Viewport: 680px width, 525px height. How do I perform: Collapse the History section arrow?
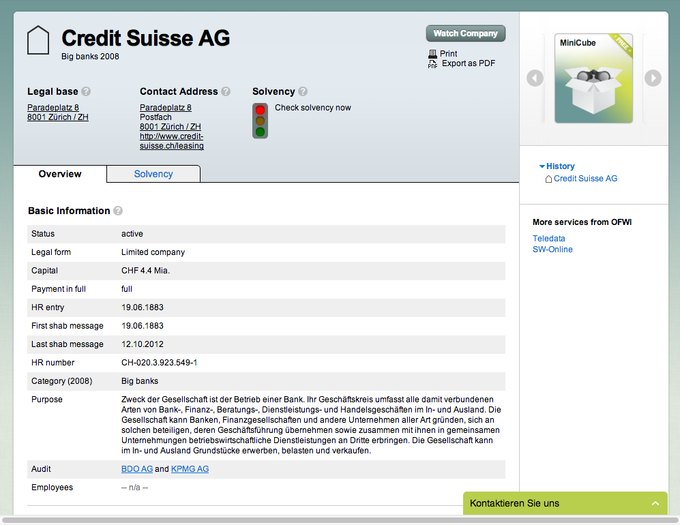click(542, 166)
